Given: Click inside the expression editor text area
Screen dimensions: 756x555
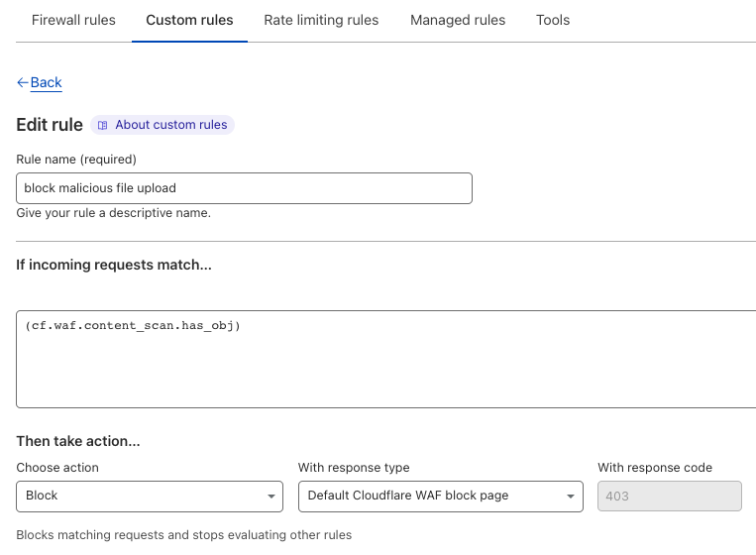Looking at the screenshot, I should click(385, 359).
